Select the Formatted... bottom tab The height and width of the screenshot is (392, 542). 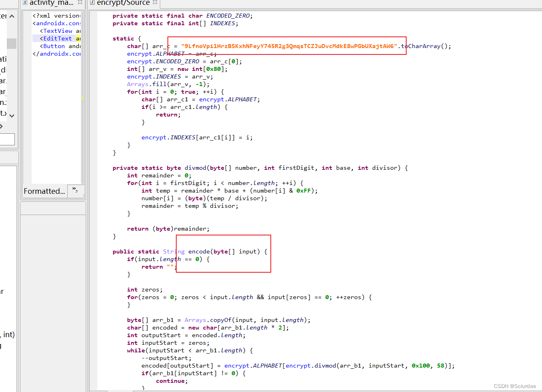44,191
